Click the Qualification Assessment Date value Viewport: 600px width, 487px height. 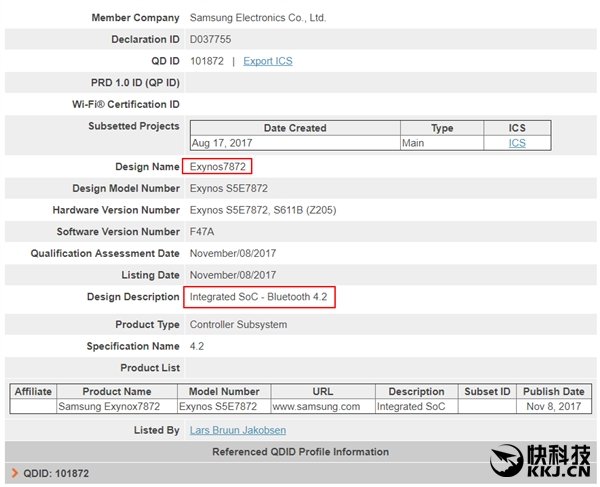233,253
